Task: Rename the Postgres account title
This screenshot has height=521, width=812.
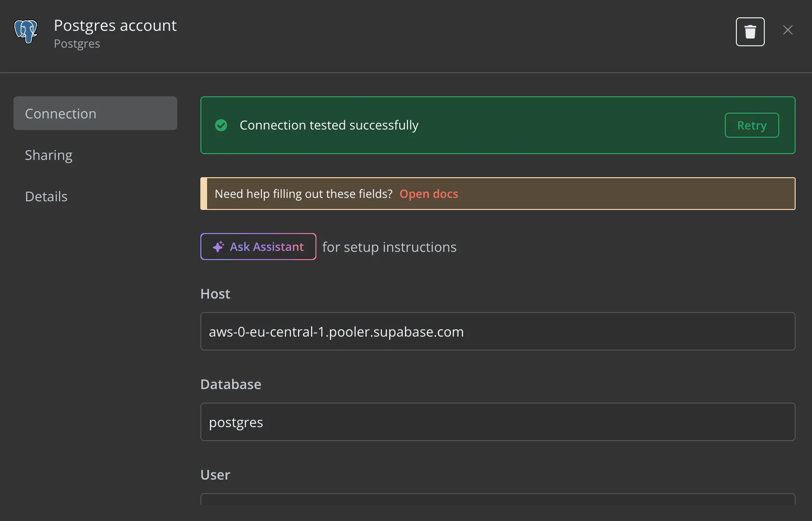Action: [x=115, y=25]
